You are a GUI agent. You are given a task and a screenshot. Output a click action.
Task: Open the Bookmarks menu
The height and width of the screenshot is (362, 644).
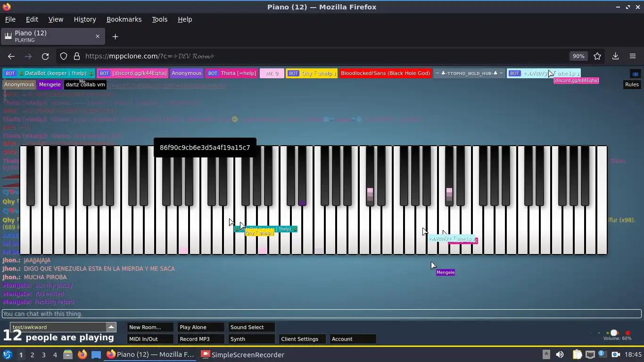(124, 19)
